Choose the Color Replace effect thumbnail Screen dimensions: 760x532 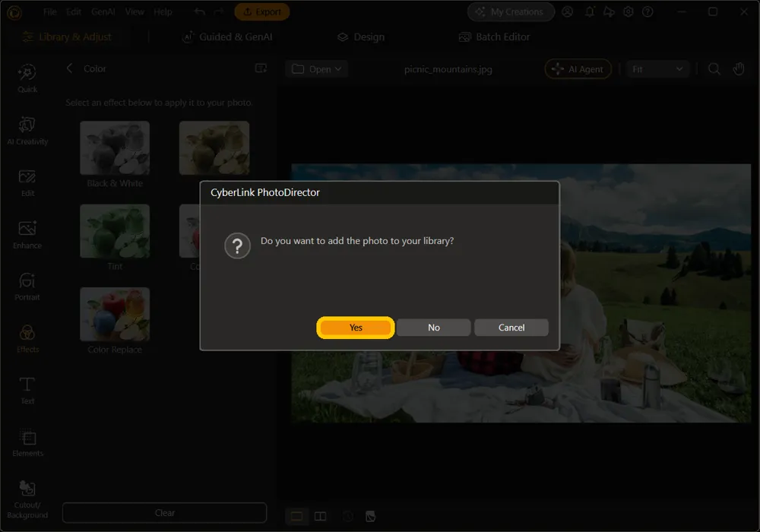(115, 315)
